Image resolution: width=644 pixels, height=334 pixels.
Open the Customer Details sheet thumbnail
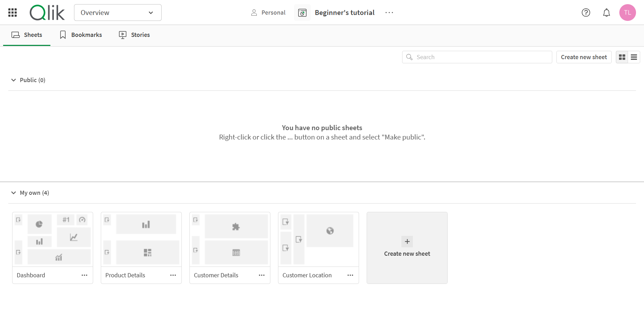point(230,239)
